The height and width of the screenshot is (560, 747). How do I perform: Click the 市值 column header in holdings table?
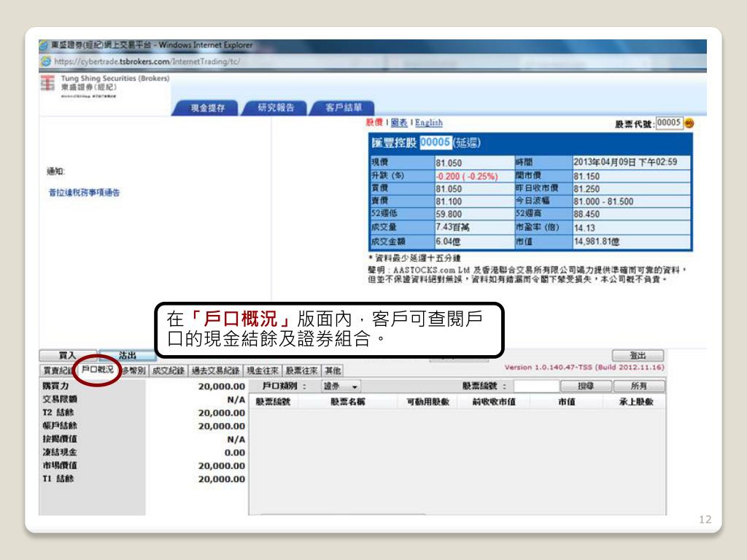coord(567,402)
